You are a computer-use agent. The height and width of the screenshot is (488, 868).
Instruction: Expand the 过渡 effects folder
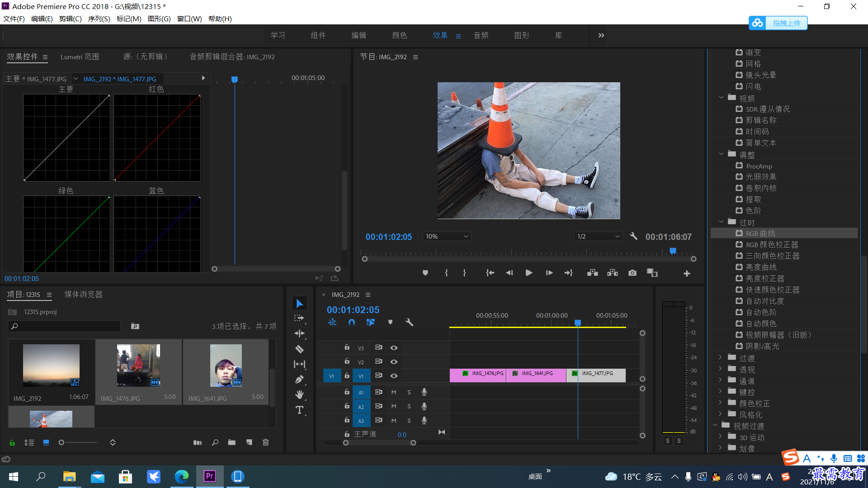tap(721, 357)
